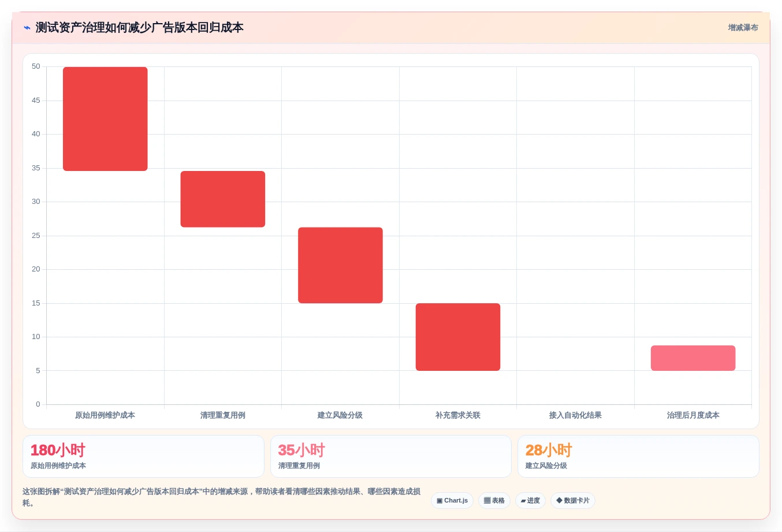Select the 原始用例维护成本 waterfall bar
Screen dimensions: 782x532
105,119
